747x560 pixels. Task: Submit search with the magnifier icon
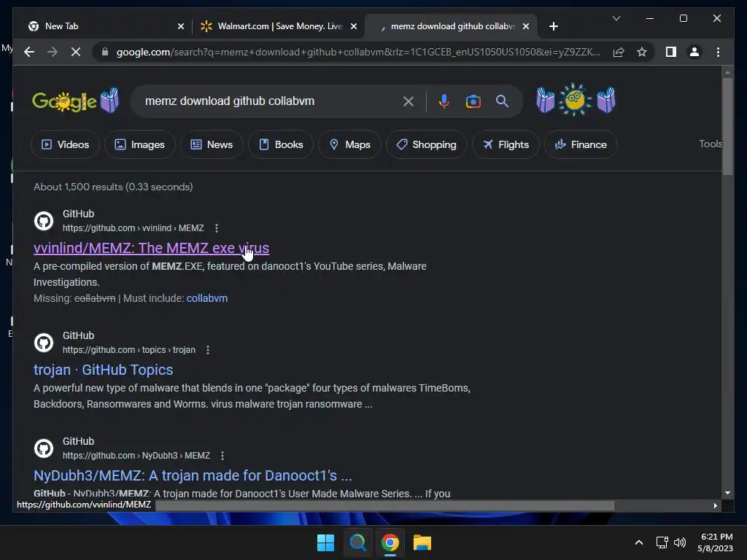pyautogui.click(x=502, y=101)
